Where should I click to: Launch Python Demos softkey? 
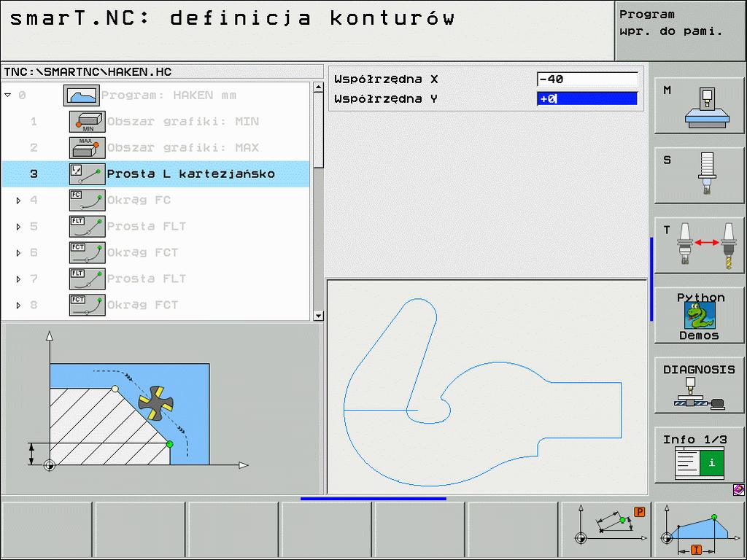pos(699,315)
